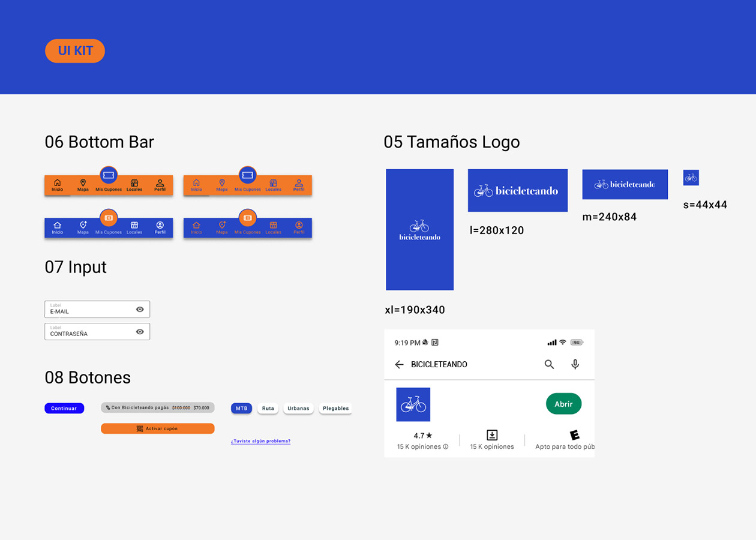The image size is (756, 540).
Task: Tap Mapa in the orange bar with blue icons
Action: 222,185
